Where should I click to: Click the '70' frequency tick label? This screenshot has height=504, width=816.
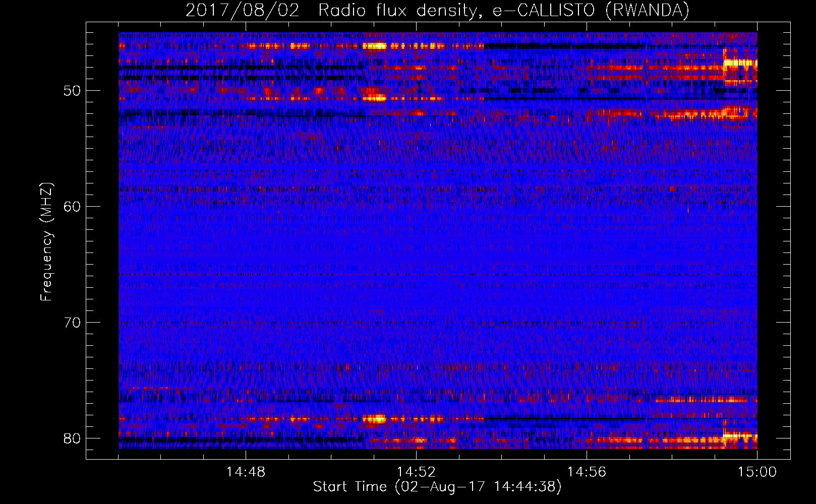click(72, 323)
